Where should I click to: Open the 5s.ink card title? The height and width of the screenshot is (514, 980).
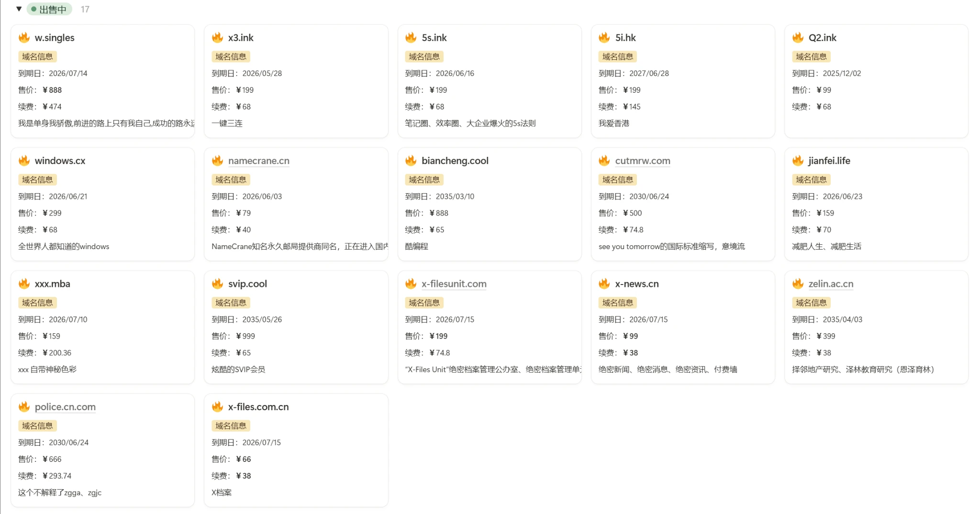coord(434,38)
